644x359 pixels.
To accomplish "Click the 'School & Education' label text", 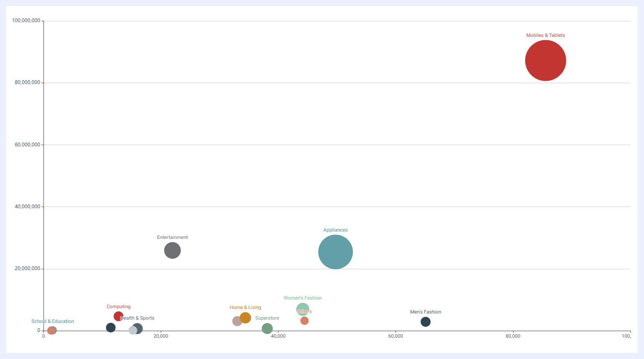I will (53, 321).
